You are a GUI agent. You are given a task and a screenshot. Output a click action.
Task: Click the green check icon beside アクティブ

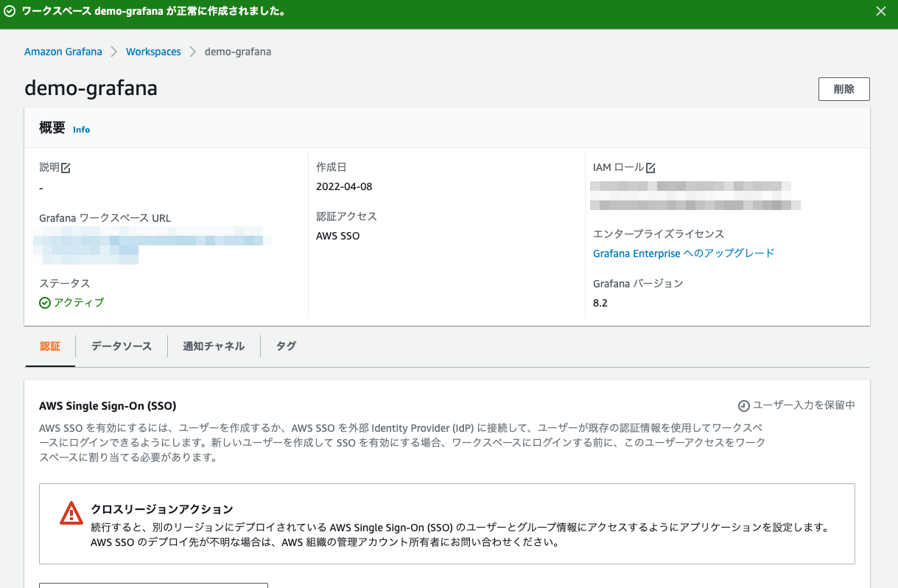pos(45,302)
